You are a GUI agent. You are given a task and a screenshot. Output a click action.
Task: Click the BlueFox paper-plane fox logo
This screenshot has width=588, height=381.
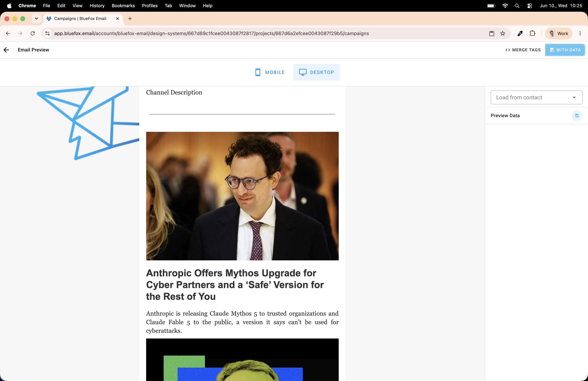pos(88,123)
